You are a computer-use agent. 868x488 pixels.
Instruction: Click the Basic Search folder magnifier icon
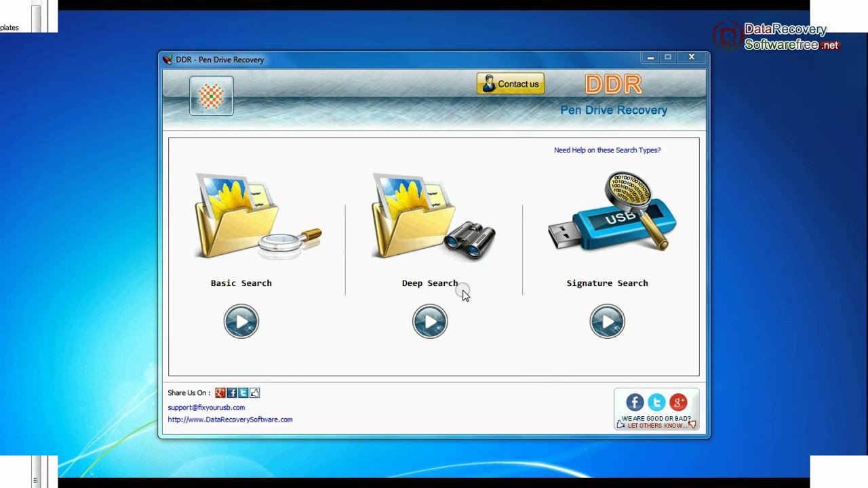tap(258, 216)
